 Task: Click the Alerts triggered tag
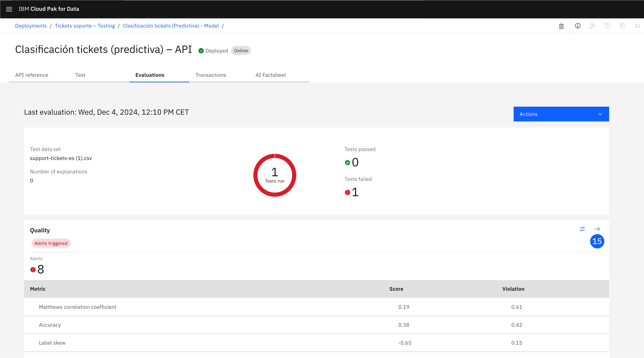click(51, 243)
